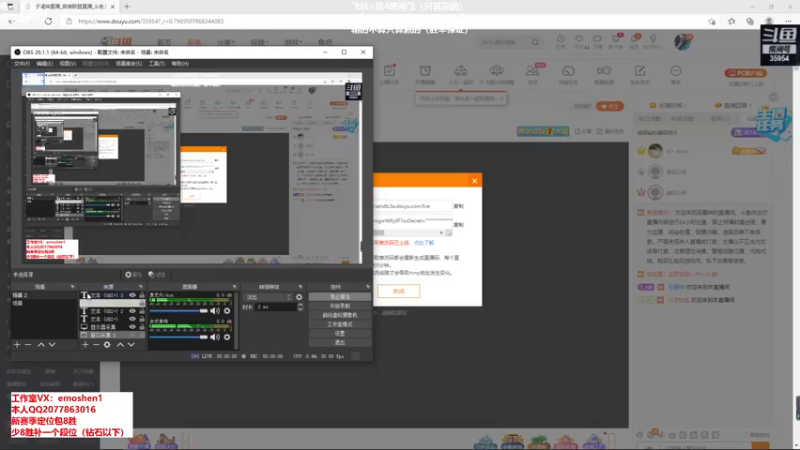
Task: Move scene up with arrow in Scenes panel
Action: click(x=41, y=345)
